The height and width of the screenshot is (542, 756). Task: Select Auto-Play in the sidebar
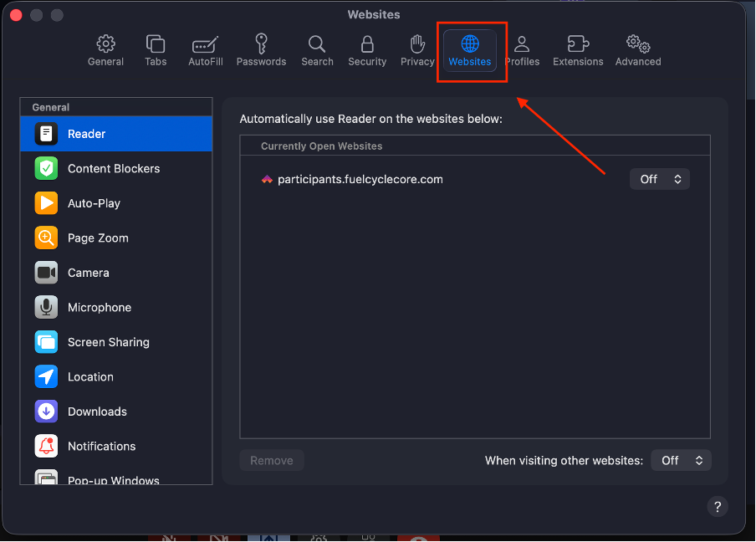pyautogui.click(x=94, y=203)
